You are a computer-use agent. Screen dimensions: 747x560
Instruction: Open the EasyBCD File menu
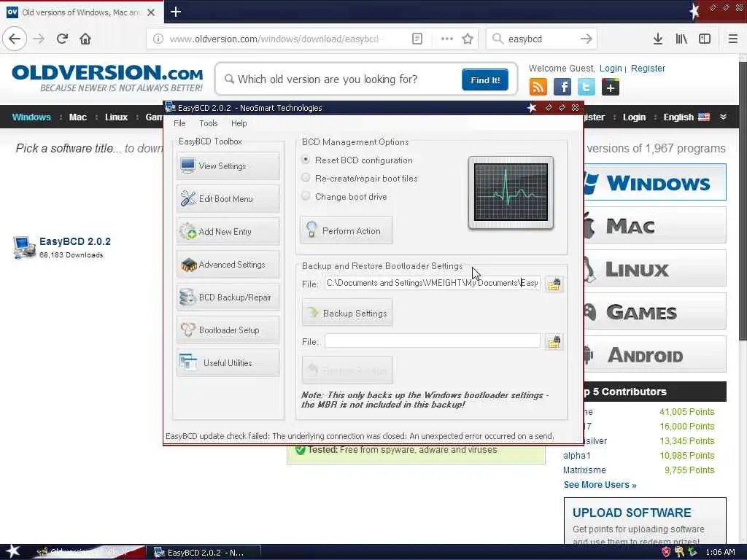pos(179,123)
